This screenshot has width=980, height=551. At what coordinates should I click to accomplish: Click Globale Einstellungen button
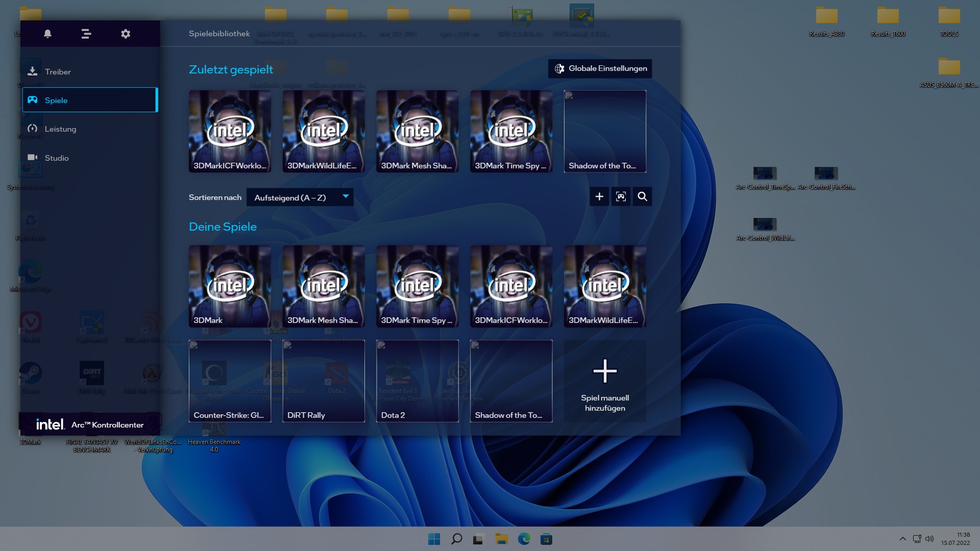pyautogui.click(x=600, y=68)
